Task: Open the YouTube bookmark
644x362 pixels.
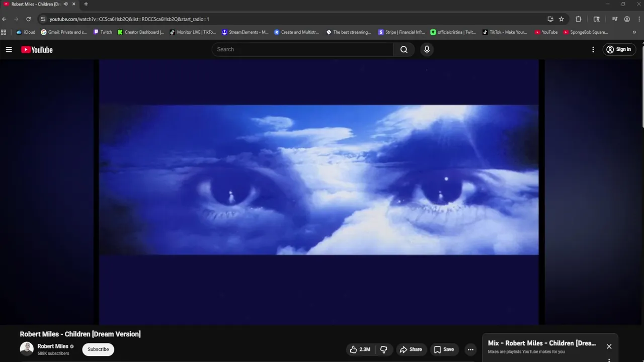Action: coord(546,32)
